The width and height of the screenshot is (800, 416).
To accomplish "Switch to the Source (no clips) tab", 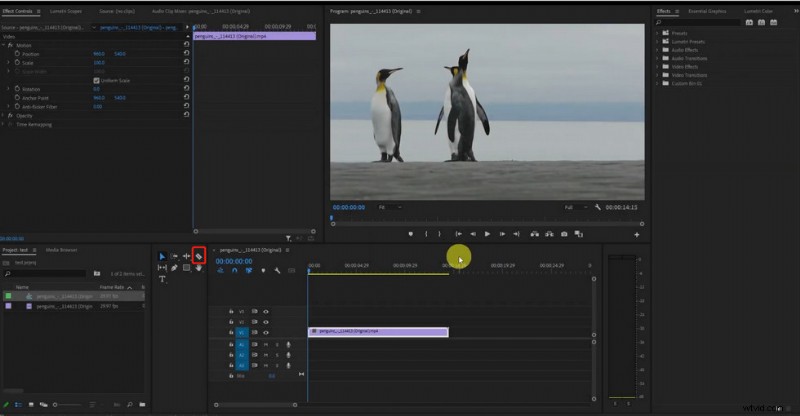I will tap(117, 11).
